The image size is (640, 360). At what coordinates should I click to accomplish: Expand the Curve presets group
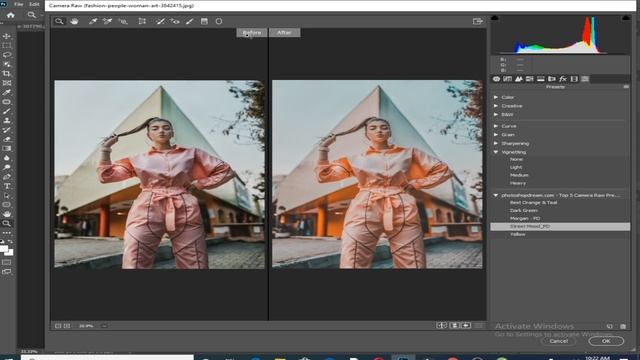496,126
